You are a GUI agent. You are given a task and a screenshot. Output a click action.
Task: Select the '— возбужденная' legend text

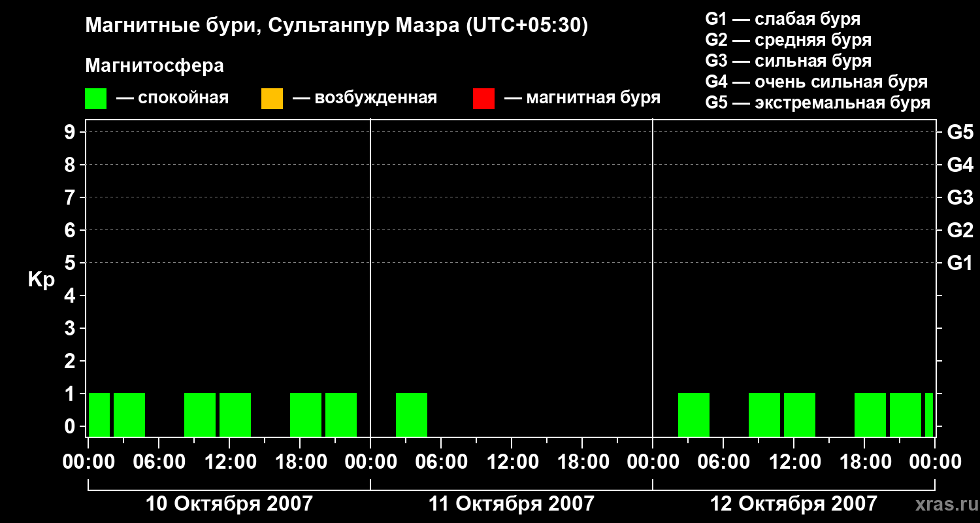pos(365,98)
